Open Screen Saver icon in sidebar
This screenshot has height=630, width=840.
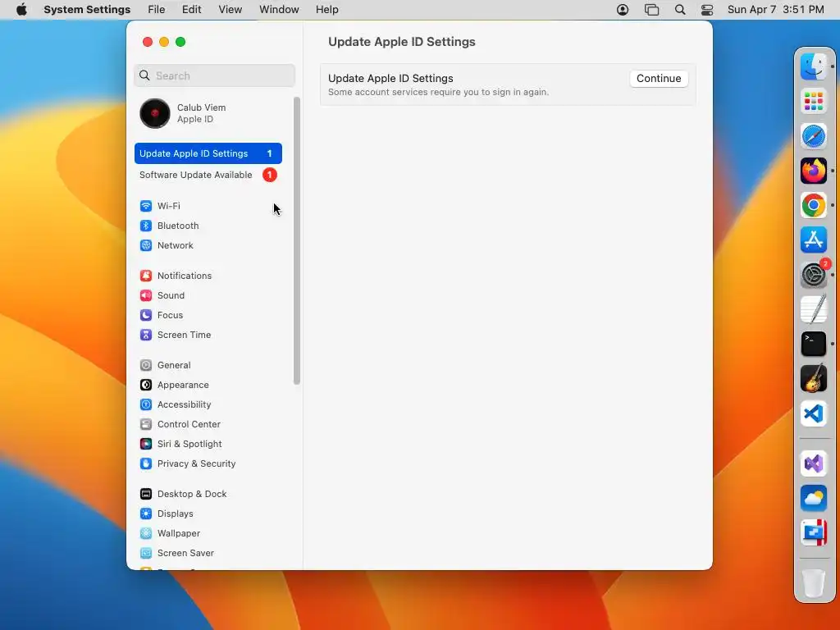pyautogui.click(x=146, y=553)
